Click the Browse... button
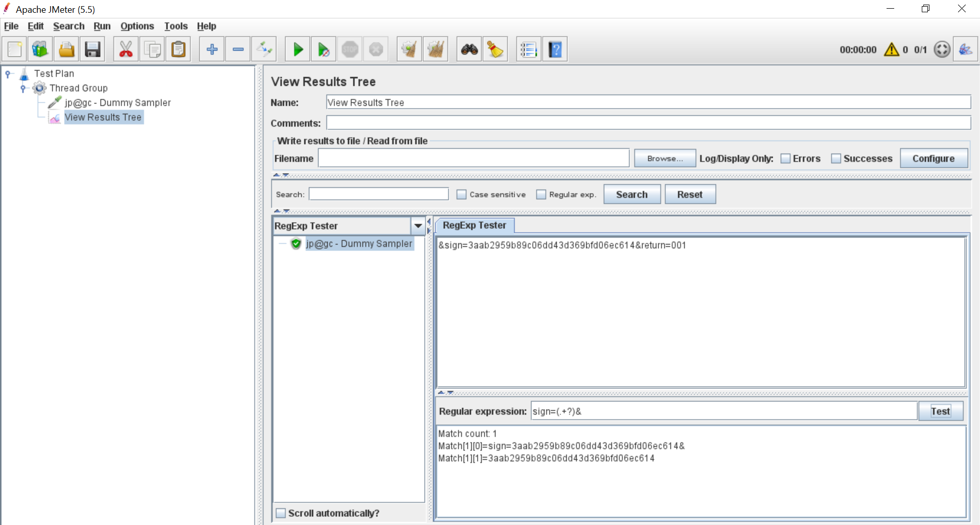This screenshot has height=525, width=980. tap(665, 158)
